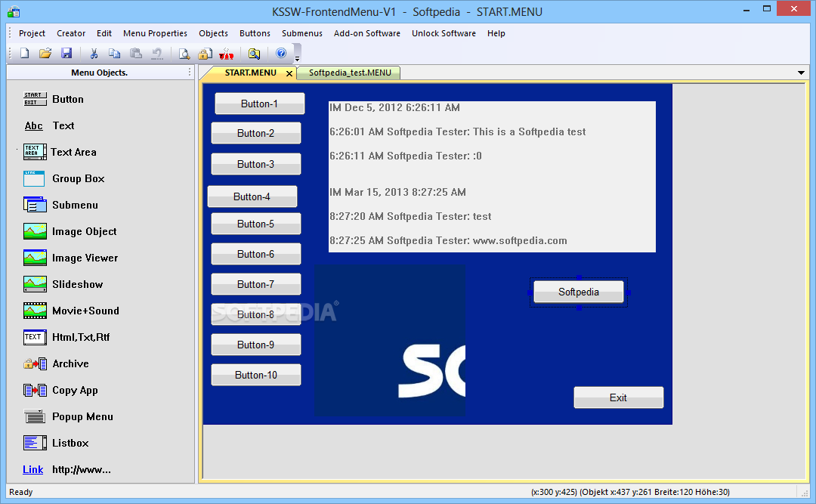Click the Ready status text
Viewport: 816px width, 504px height.
[x=21, y=492]
